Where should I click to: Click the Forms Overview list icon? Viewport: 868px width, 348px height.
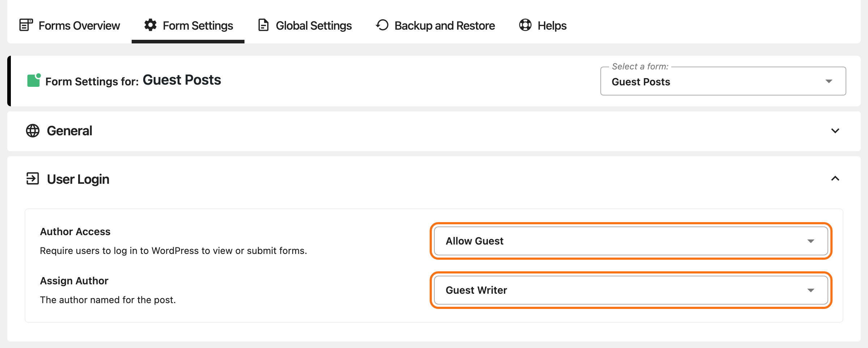coord(26,25)
